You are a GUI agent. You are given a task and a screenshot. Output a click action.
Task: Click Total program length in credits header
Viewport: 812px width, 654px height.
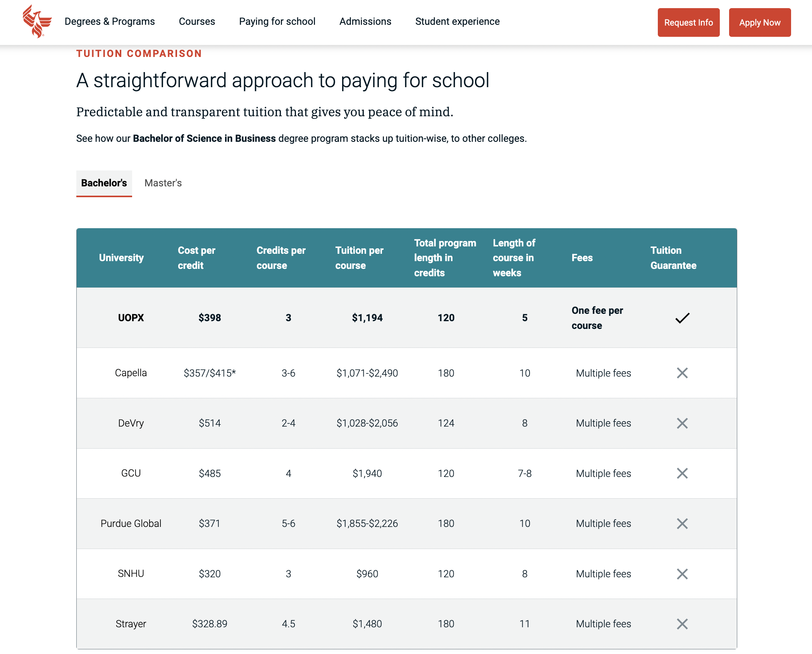click(445, 258)
